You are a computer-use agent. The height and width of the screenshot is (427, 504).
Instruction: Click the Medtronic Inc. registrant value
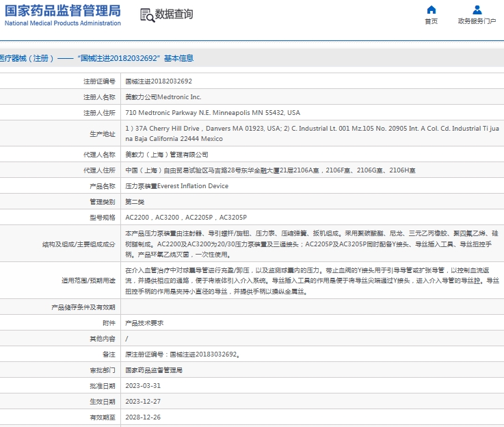tap(163, 97)
